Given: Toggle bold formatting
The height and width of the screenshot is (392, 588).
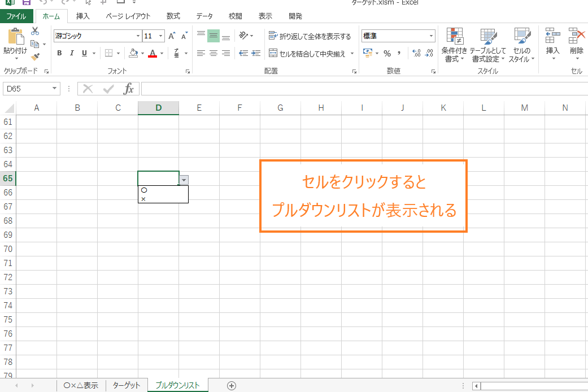Looking at the screenshot, I should (x=59, y=53).
